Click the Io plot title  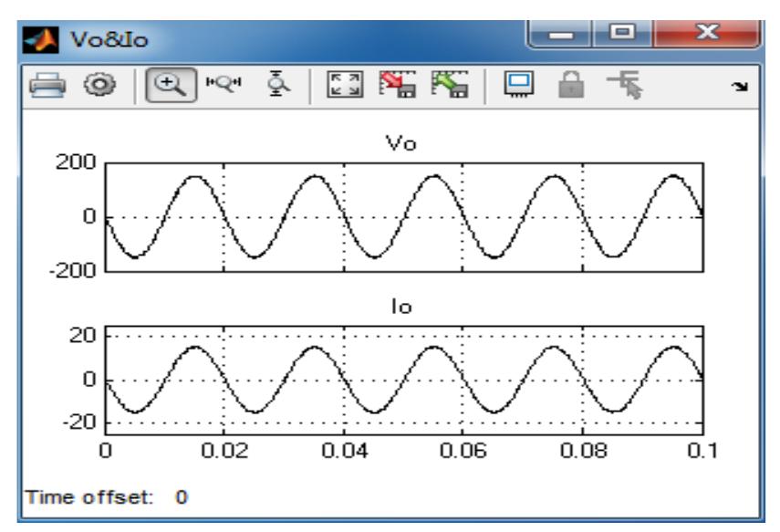(401, 307)
